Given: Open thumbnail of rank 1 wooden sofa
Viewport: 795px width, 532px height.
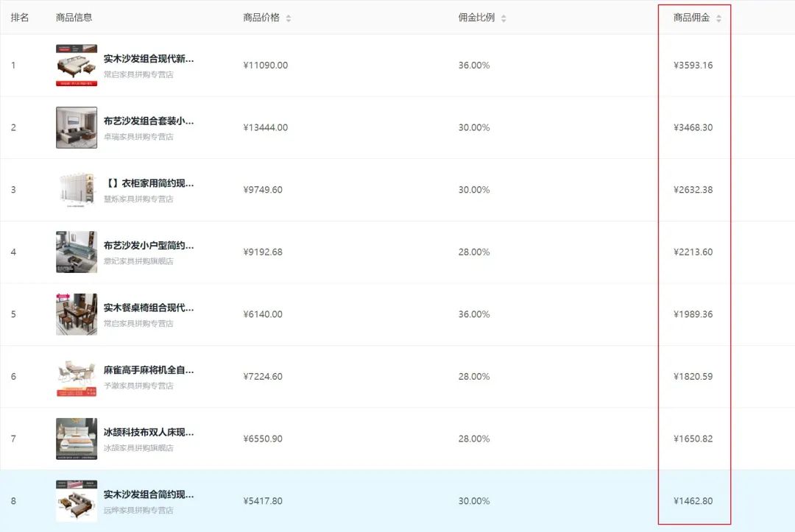Looking at the screenshot, I should coord(76,65).
